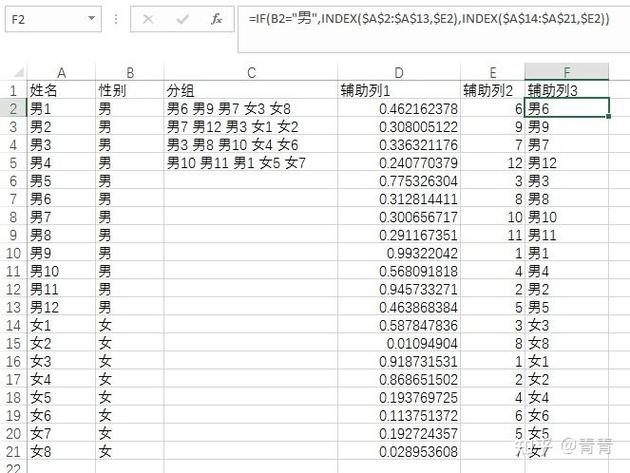Click cell with value 0.99322042
Viewport: 630px width, 473px height.
[399, 253]
